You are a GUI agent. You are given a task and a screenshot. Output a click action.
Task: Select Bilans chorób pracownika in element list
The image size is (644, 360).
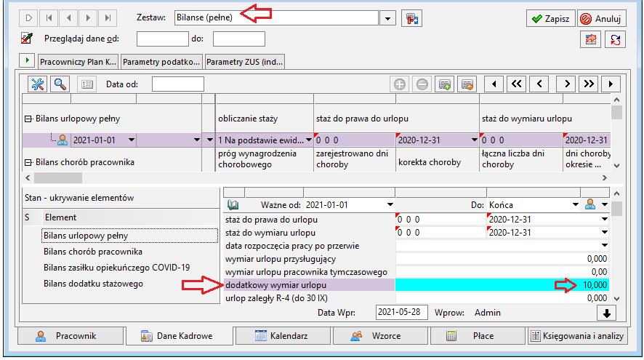(93, 252)
